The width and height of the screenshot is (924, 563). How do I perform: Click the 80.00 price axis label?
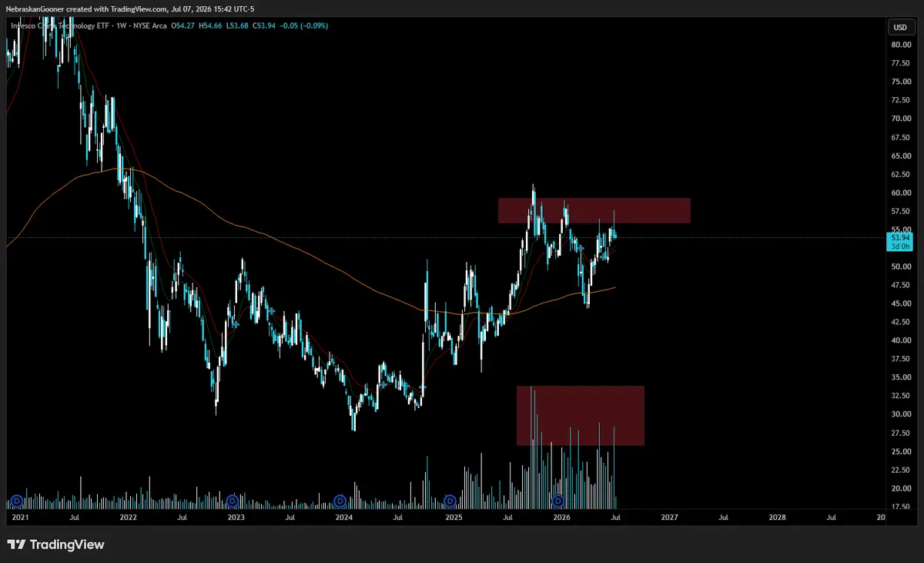click(901, 45)
